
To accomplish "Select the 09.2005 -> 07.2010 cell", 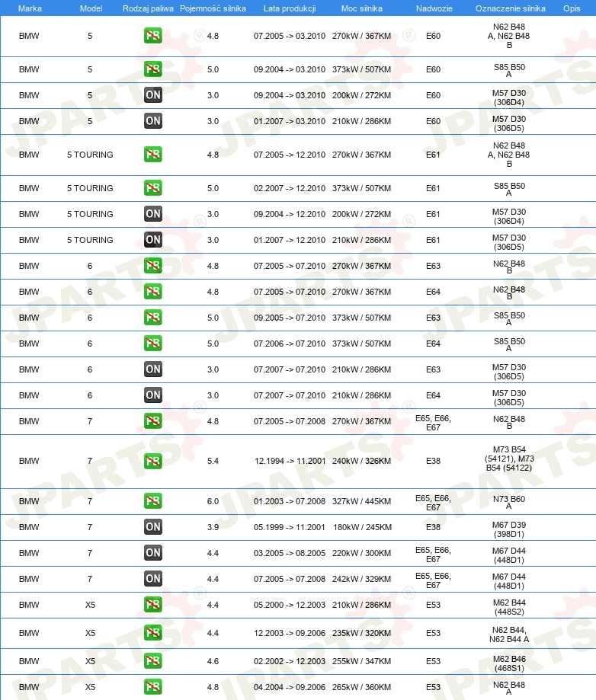I will tap(290, 318).
